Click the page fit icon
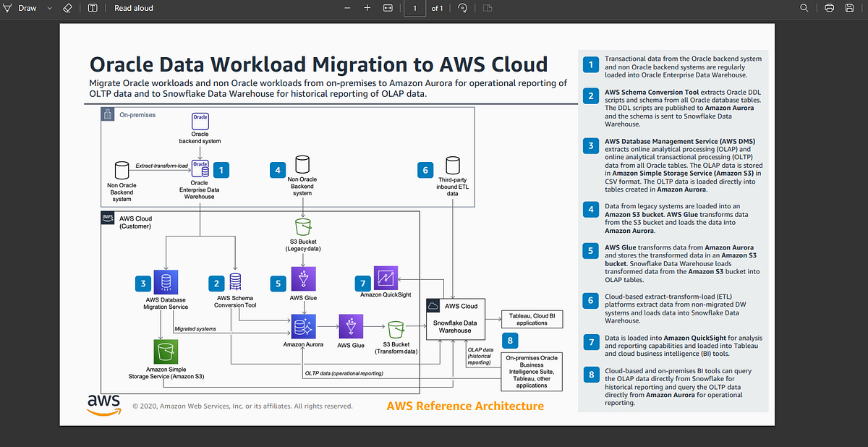The height and width of the screenshot is (447, 868). (388, 8)
